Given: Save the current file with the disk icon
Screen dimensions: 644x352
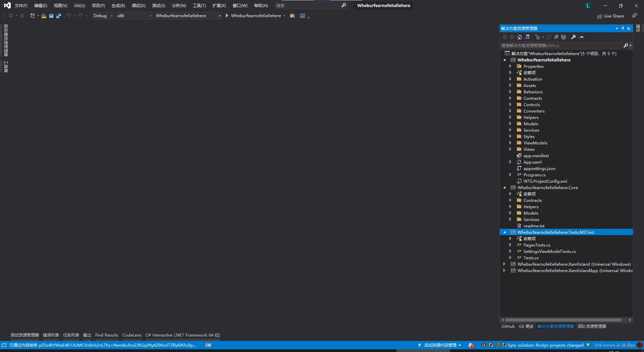Looking at the screenshot, I should [x=51, y=16].
